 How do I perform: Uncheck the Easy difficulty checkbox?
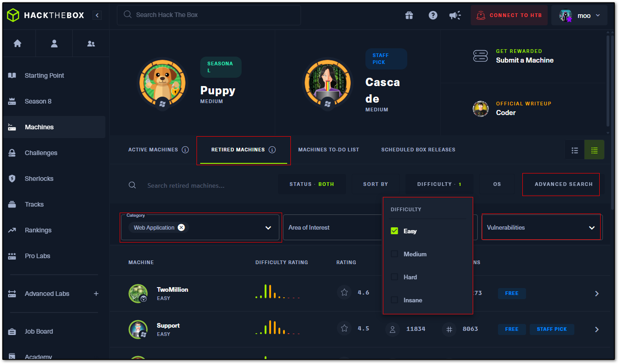coord(394,231)
